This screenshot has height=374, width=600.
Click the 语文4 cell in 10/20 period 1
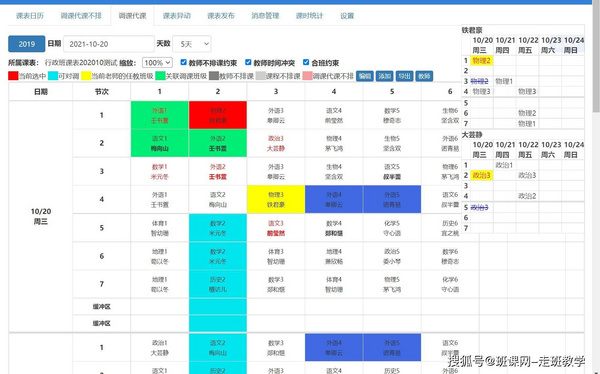tap(334, 115)
